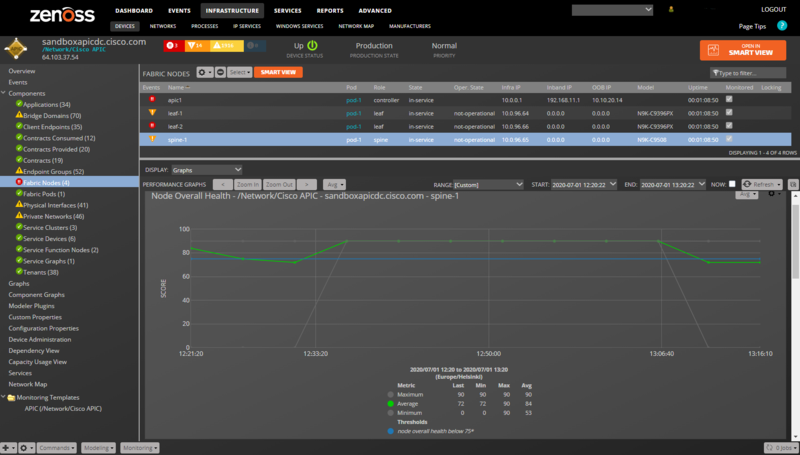Switch to Networks sub-tab
Screen dimensions: 800x455
[x=163, y=26]
